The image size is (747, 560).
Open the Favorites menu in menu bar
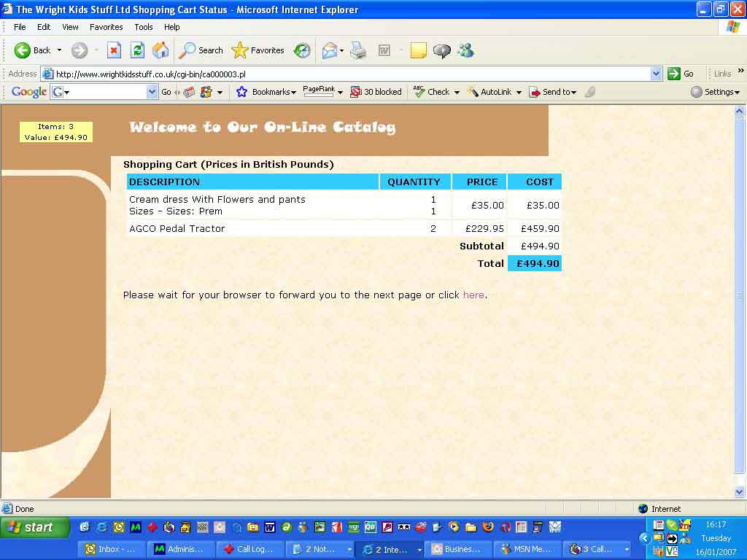[107, 27]
